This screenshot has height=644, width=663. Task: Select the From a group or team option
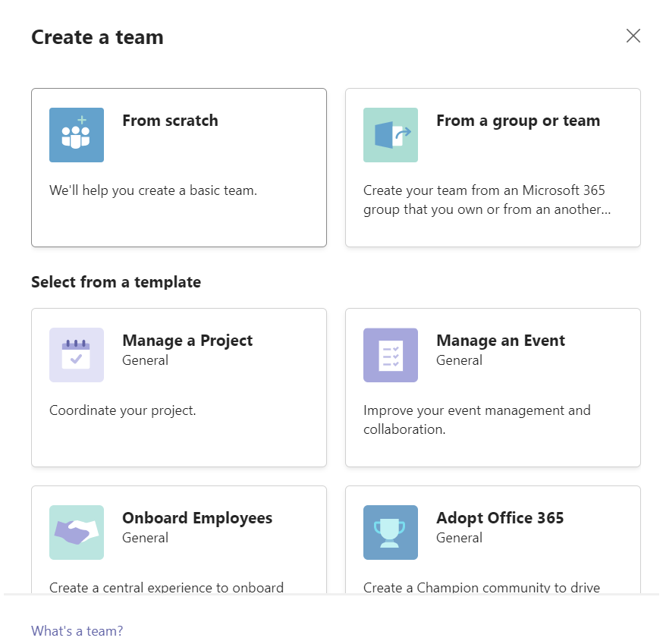492,167
